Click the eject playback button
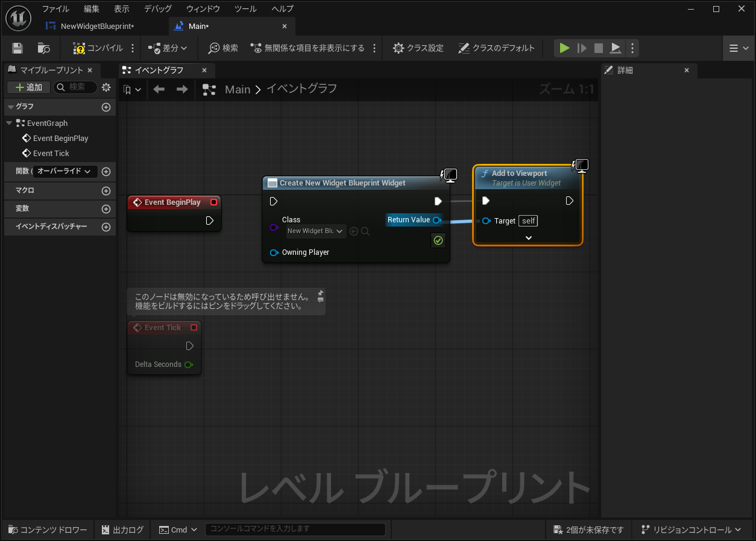 (616, 48)
